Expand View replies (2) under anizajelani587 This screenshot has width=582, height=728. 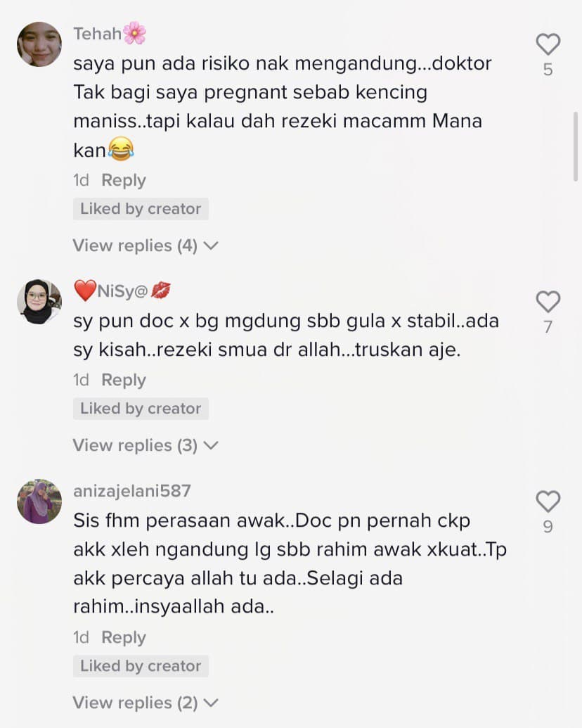(145, 703)
